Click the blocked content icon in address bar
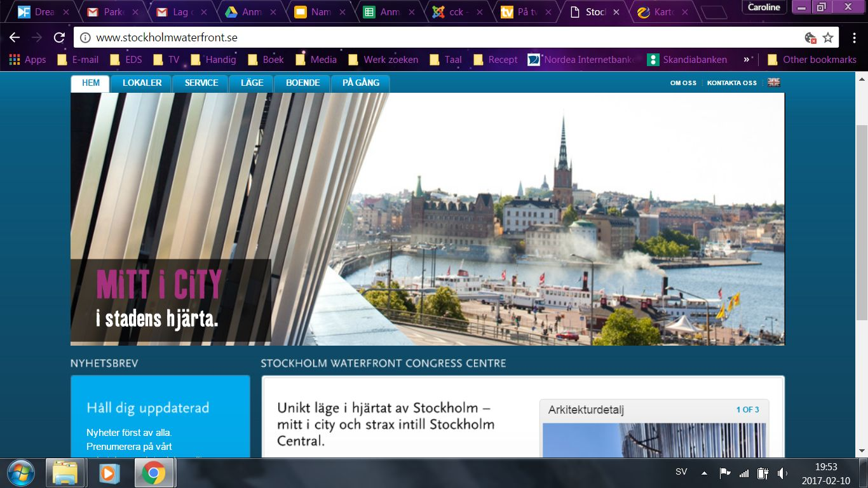868x488 pixels. (810, 37)
